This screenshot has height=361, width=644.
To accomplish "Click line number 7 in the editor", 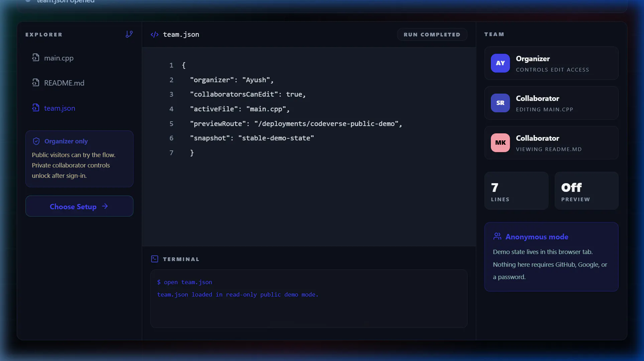I will [x=171, y=153].
